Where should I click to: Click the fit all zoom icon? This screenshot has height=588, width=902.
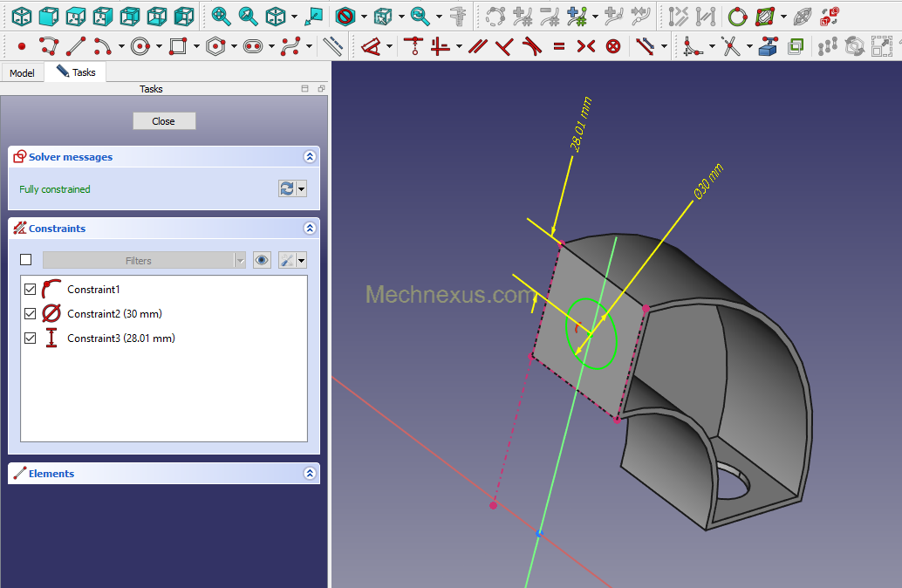coord(221,16)
